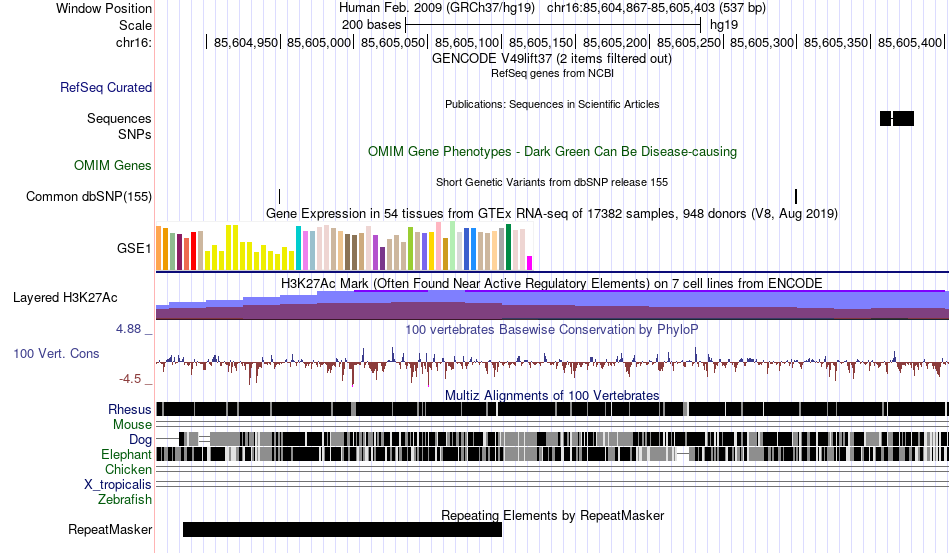Image resolution: width=950 pixels, height=553 pixels.
Task: Click the Dog alignment row label
Action: pos(140,439)
